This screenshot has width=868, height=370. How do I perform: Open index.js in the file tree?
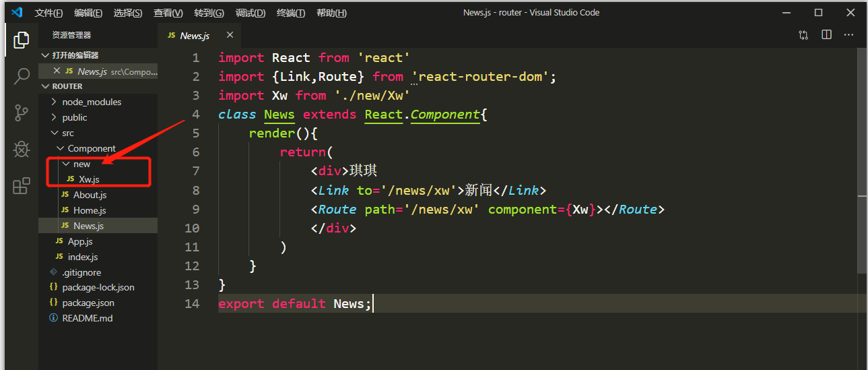pyautogui.click(x=98, y=257)
